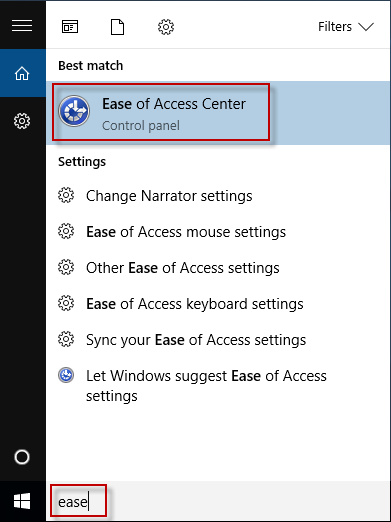Open the Cortana circle icon
Viewport: 391px width, 522px height.
(x=22, y=457)
